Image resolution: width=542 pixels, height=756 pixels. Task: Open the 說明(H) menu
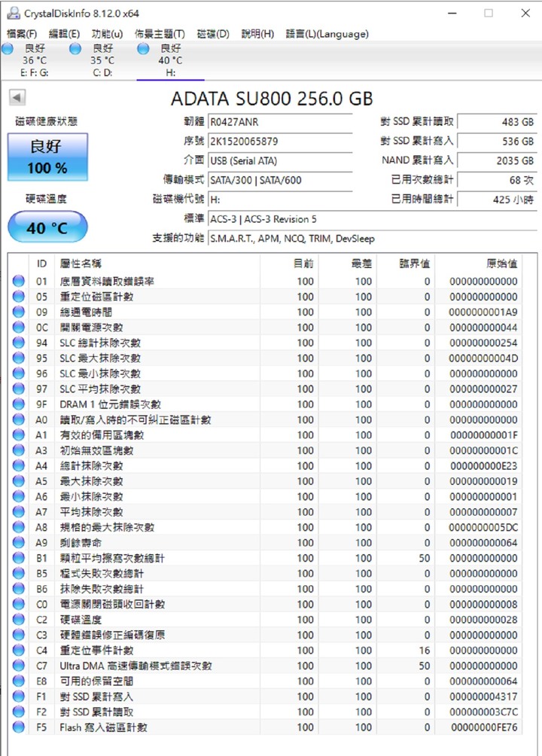257,34
